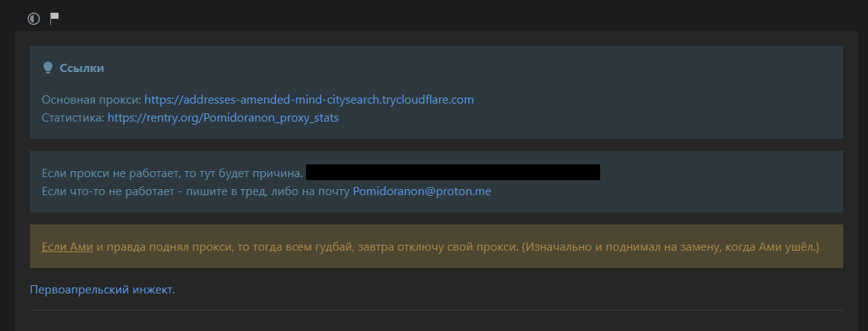
Task: Click the yellow warning about гудбай
Action: pos(436,246)
